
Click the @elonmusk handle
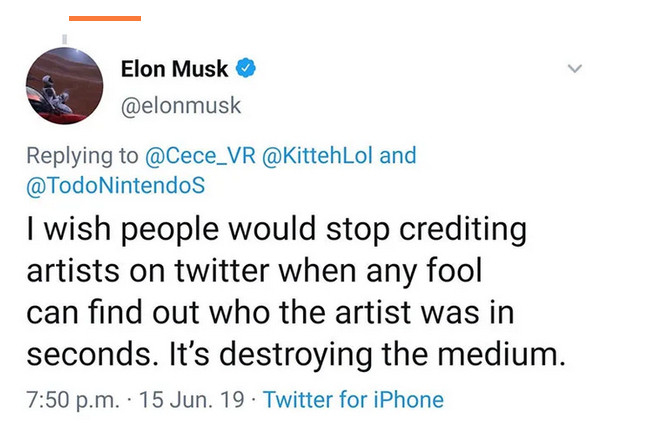[181, 105]
